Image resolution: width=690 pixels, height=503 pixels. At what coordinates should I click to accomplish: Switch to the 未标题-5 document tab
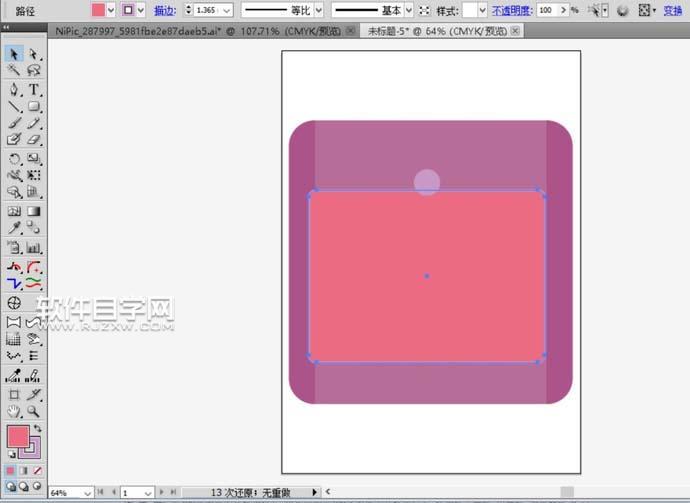[437, 31]
